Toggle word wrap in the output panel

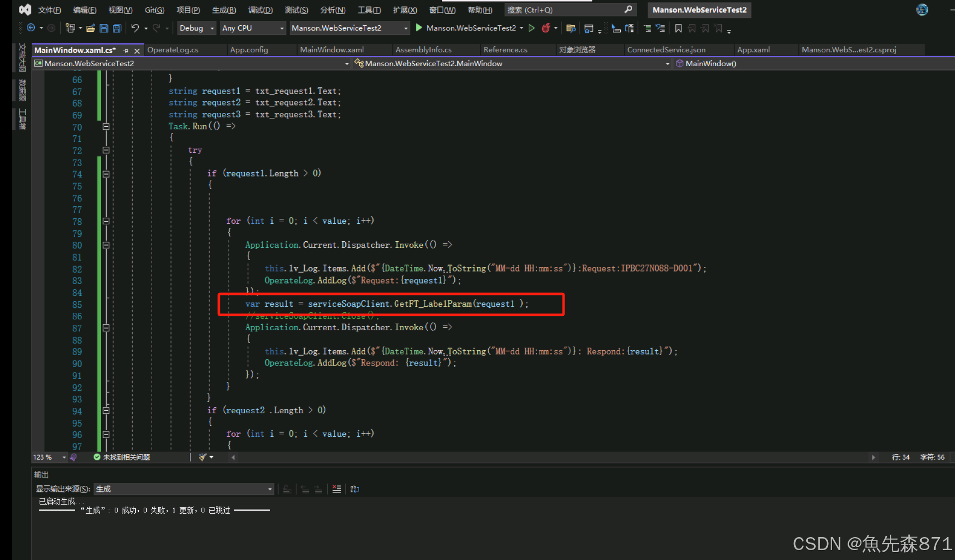(355, 489)
